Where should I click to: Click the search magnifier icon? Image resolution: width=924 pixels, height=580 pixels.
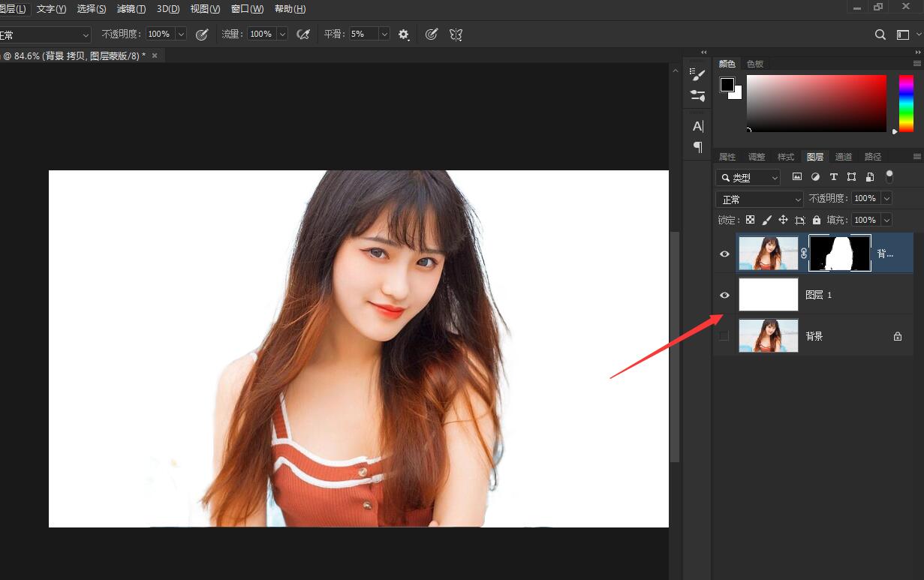point(880,35)
